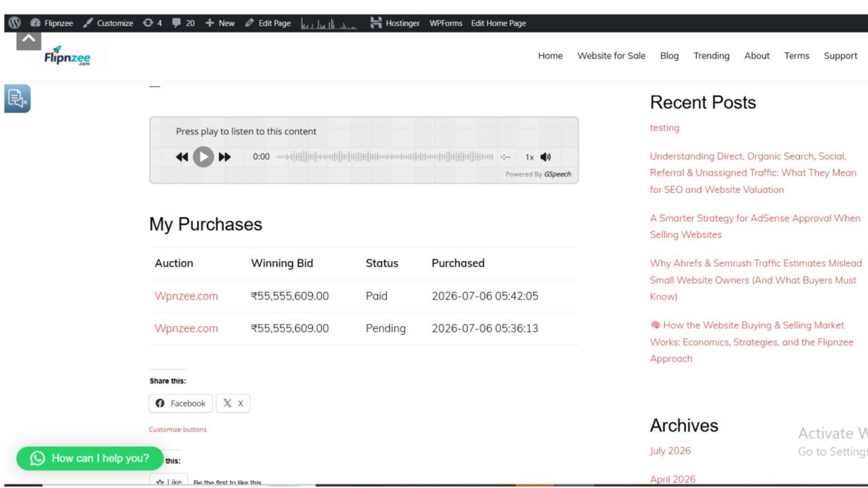The height and width of the screenshot is (488, 868).
Task: Open the Powered By GSpeech link
Action: pyautogui.click(x=538, y=174)
